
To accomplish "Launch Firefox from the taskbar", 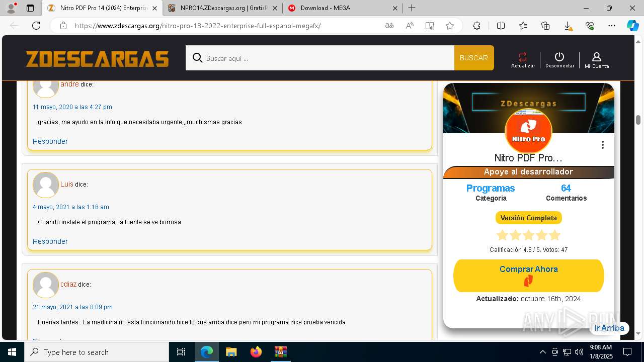I will pos(256,352).
